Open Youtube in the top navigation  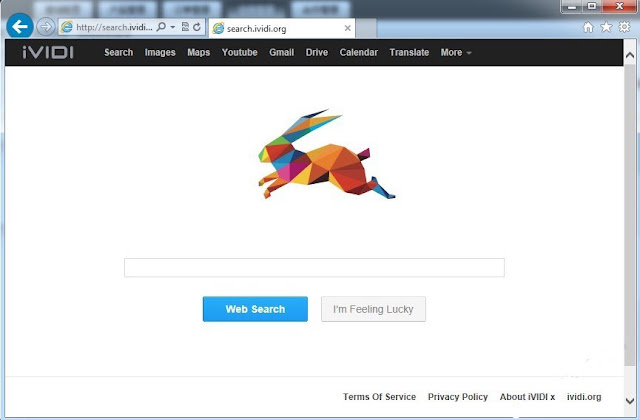click(x=240, y=52)
